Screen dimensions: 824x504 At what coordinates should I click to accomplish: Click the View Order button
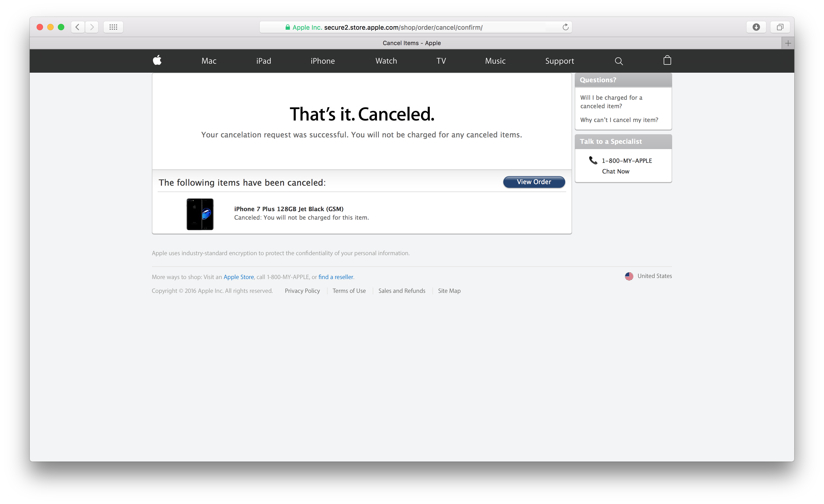click(x=534, y=182)
